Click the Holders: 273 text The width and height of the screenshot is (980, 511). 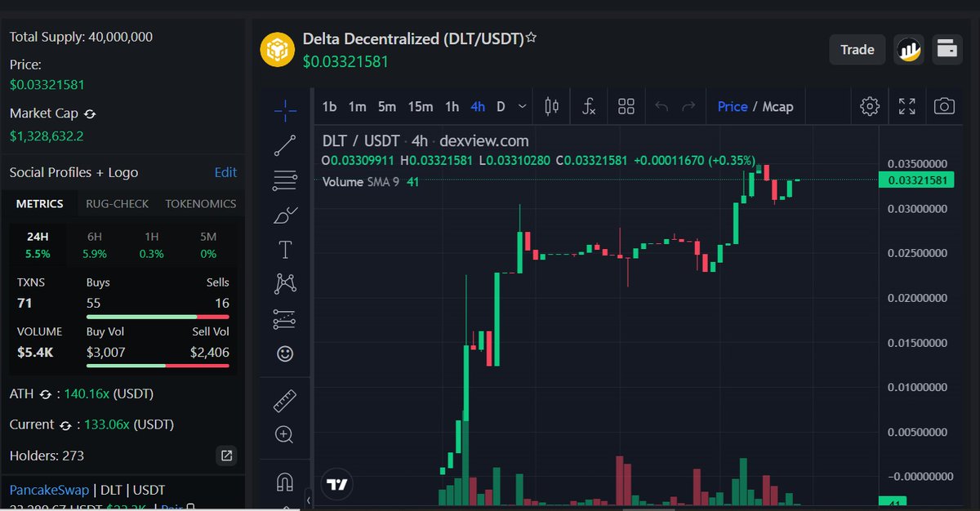click(x=47, y=455)
